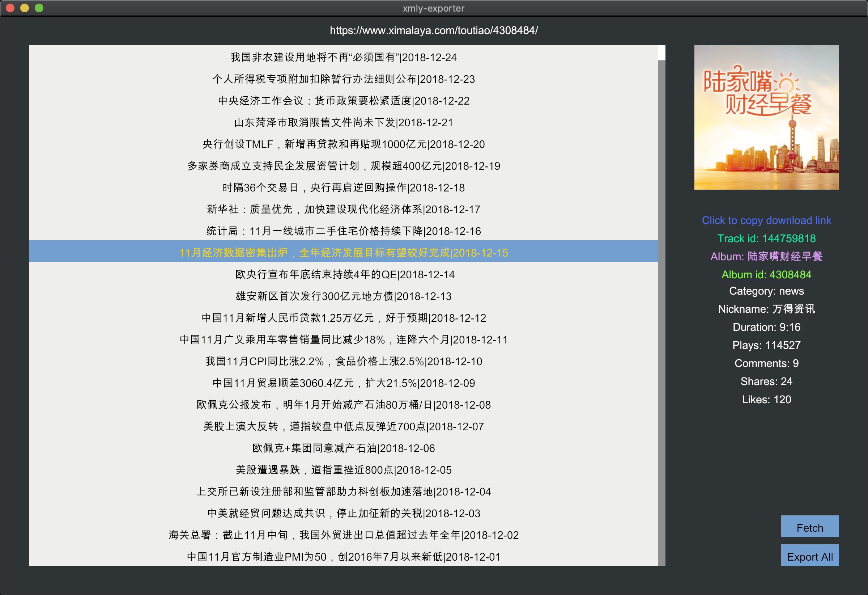Screen dimensions: 868x595
Task: Minimize the window with yellow button
Action: point(25,8)
